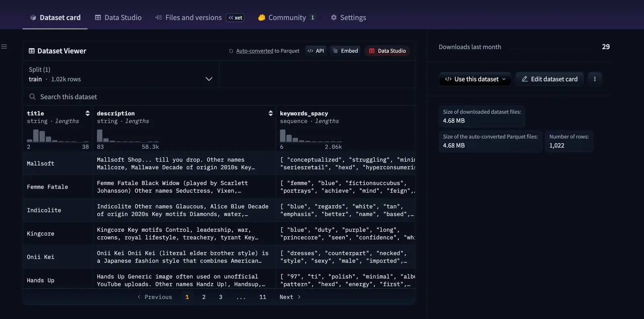Screen dimensions: 644x319
Task: Go to page 2 of results
Action: coord(204,297)
